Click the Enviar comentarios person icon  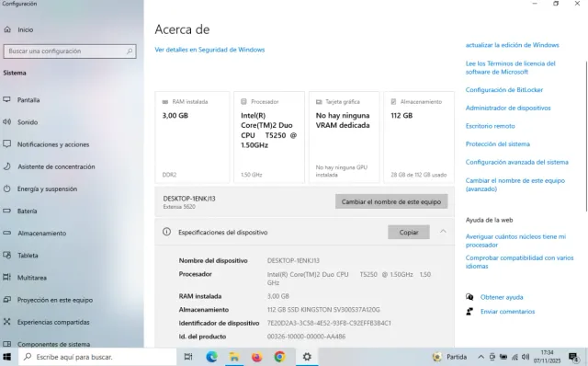click(469, 311)
